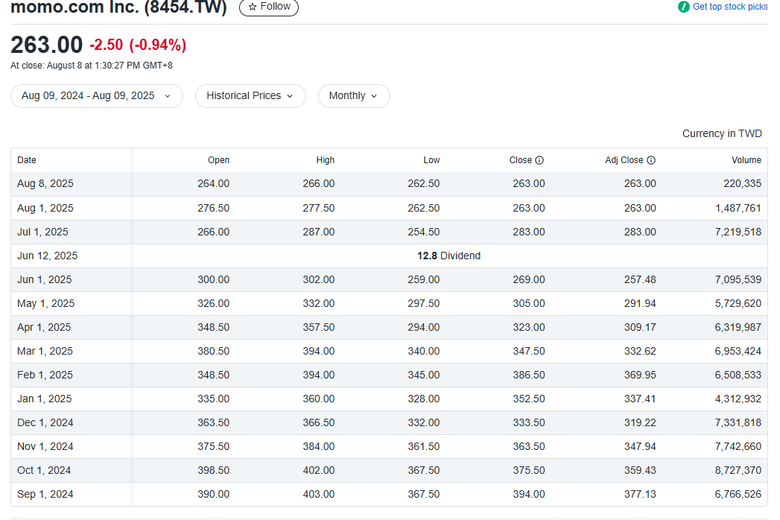Image resolution: width=780 pixels, height=520 pixels.
Task: Click low value 294.00
Action: pyautogui.click(x=424, y=327)
